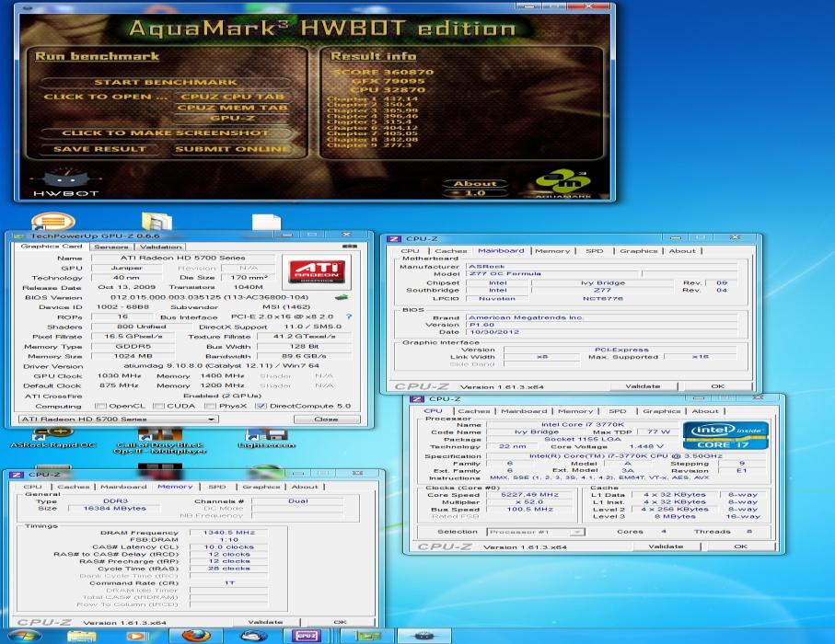Click the Core Voltage value 1.448 V
The width and height of the screenshot is (835, 644).
click(646, 446)
